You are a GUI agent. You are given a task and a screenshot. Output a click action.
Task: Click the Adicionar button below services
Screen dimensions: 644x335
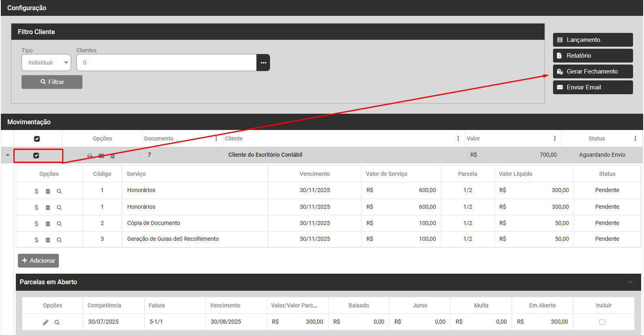[x=39, y=261]
